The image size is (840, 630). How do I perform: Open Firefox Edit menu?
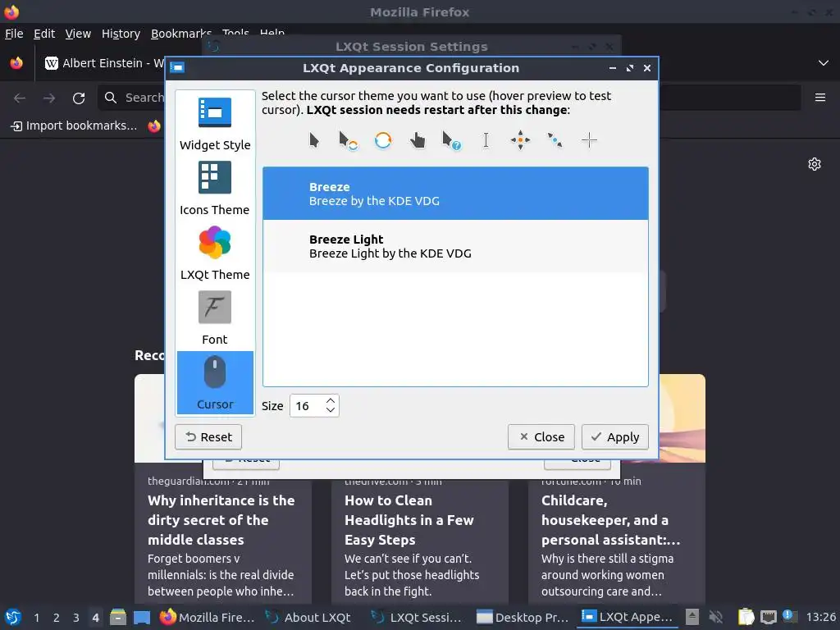point(44,34)
